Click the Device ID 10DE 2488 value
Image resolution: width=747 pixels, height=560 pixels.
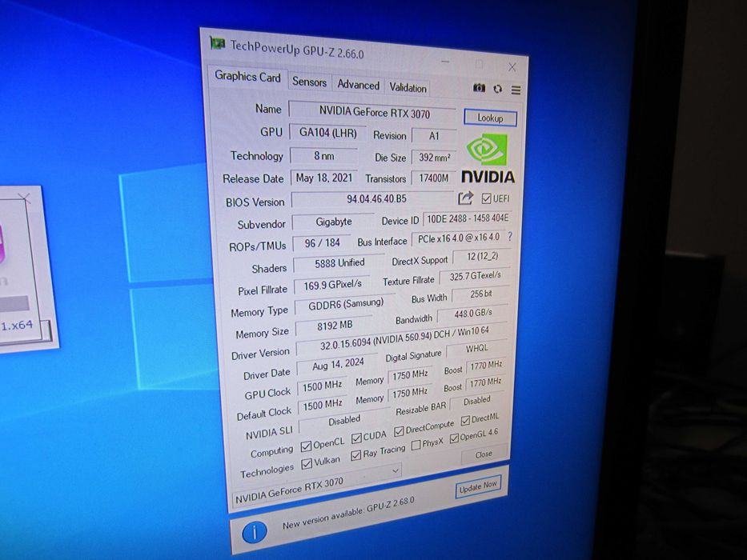tap(468, 218)
